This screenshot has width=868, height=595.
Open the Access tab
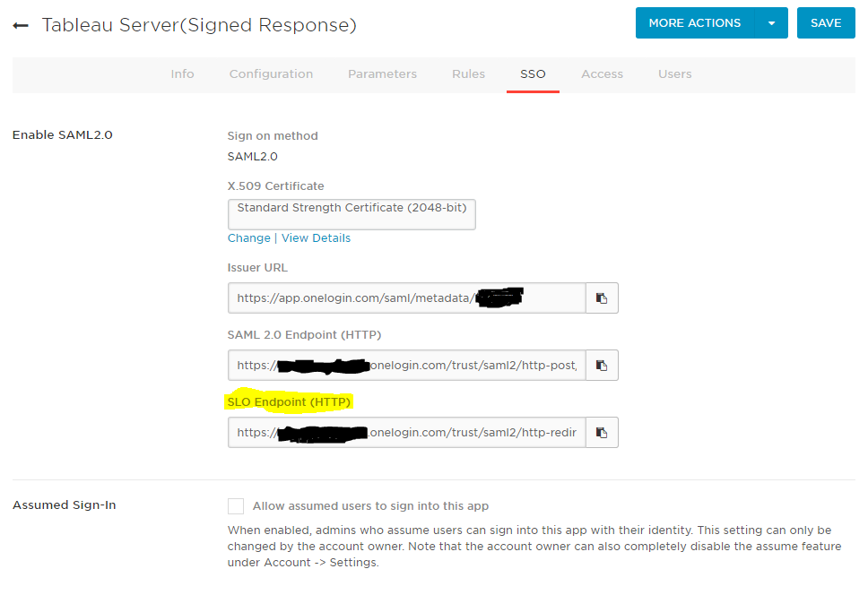603,74
